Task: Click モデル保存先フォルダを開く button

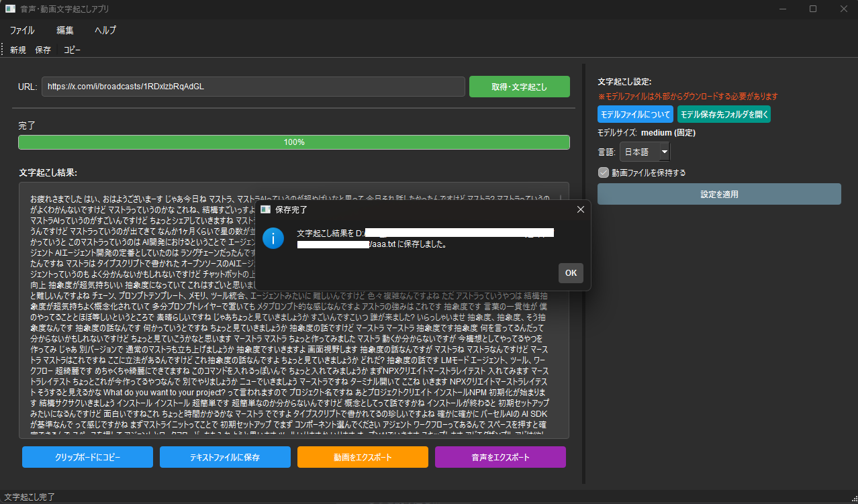Action: [724, 114]
